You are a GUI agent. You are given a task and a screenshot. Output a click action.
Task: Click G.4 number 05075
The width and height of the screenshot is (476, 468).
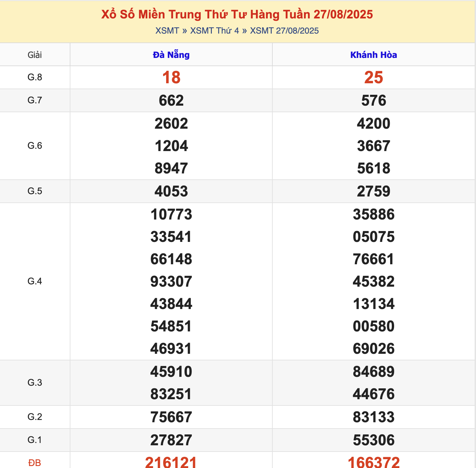pos(374,237)
